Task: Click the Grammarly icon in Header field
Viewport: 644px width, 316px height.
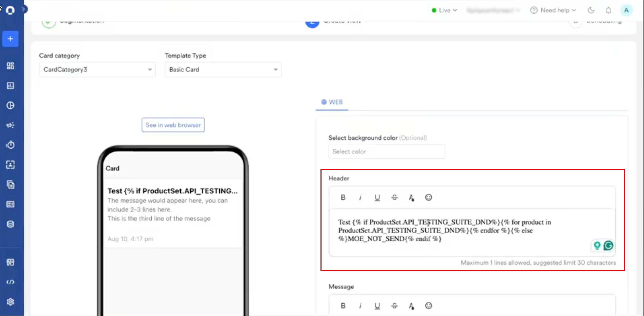Action: coord(608,246)
